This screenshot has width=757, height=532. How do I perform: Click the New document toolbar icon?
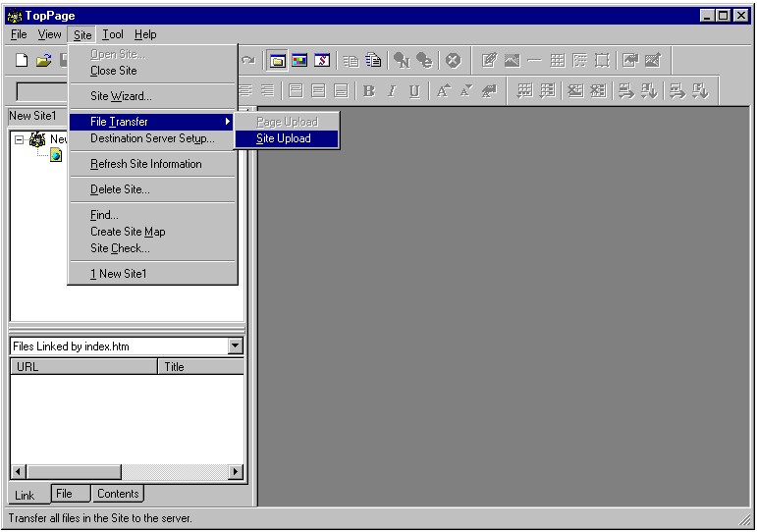(x=22, y=60)
